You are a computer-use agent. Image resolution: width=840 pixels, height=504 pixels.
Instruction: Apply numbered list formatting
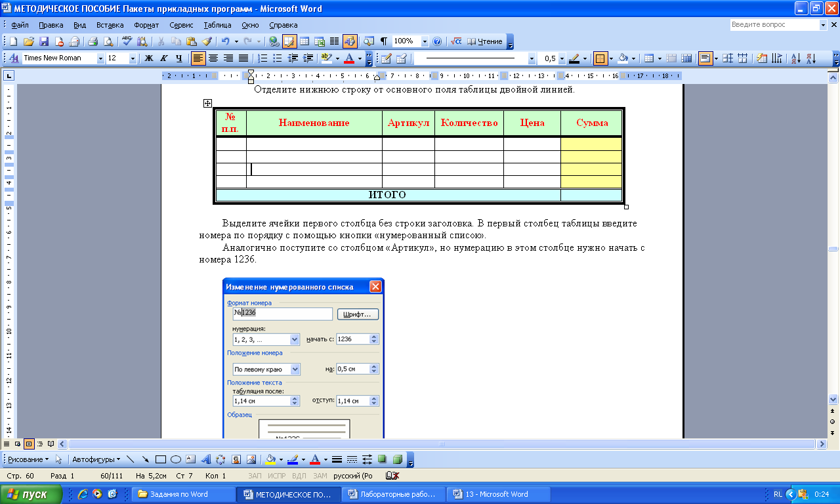(262, 58)
